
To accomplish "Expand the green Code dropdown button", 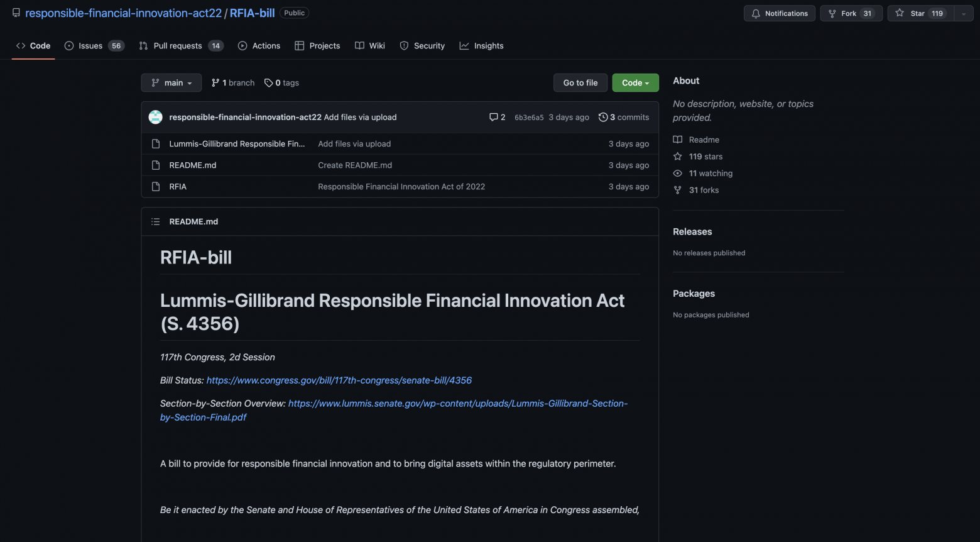I will [635, 83].
